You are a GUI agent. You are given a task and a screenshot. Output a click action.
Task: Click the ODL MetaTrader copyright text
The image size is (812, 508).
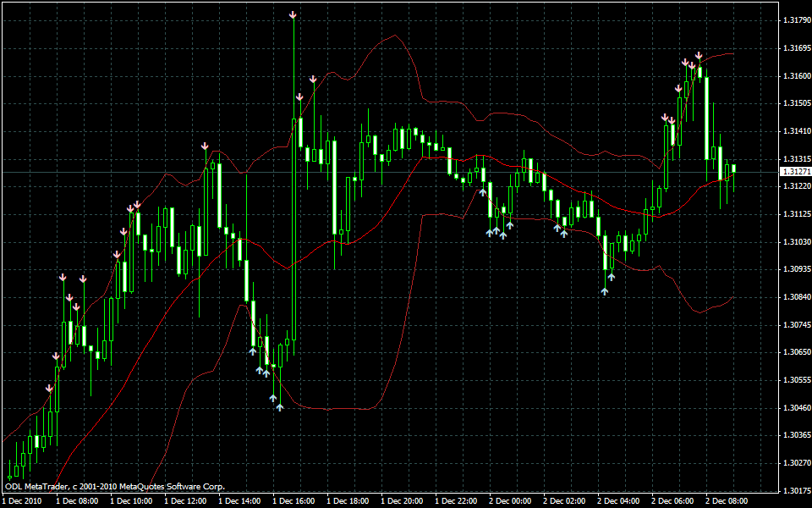tap(115, 487)
